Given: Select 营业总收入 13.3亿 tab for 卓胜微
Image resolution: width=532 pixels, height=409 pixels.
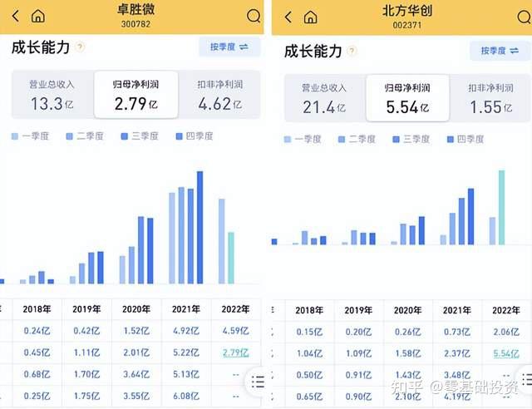Looking at the screenshot, I should [52, 95].
